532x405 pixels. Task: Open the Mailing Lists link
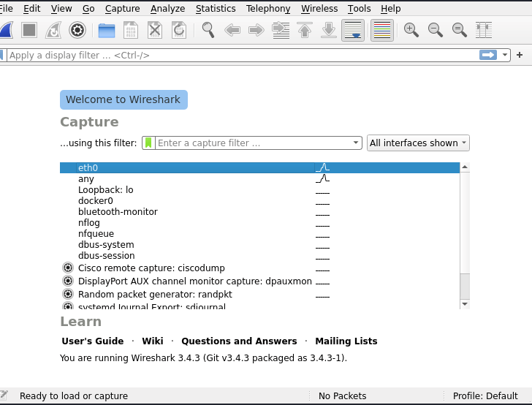(x=346, y=341)
